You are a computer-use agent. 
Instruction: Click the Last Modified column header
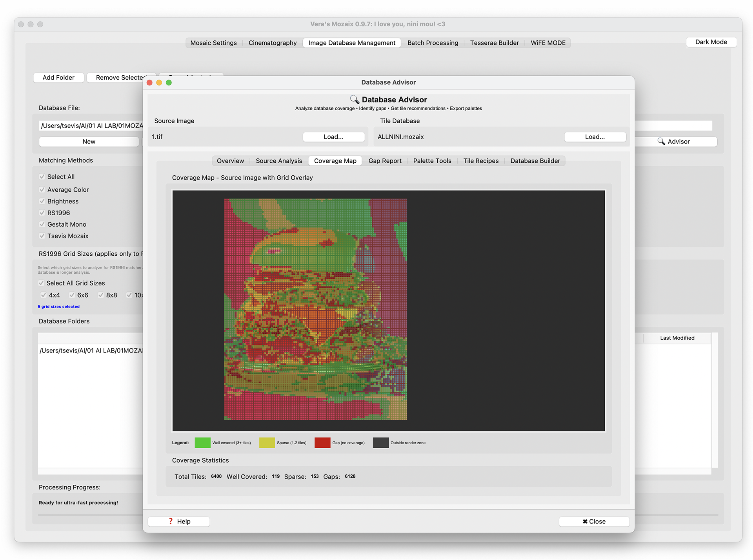pos(677,338)
